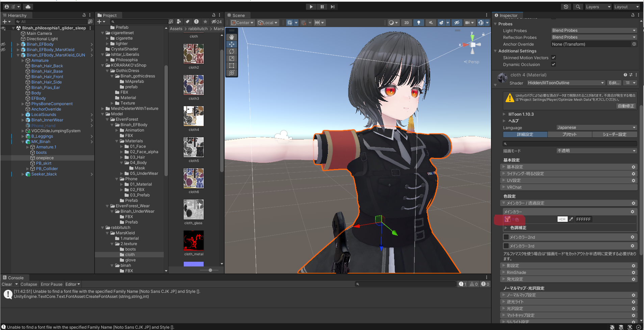
Task: Click the Edit... shader button
Action: (x=614, y=83)
